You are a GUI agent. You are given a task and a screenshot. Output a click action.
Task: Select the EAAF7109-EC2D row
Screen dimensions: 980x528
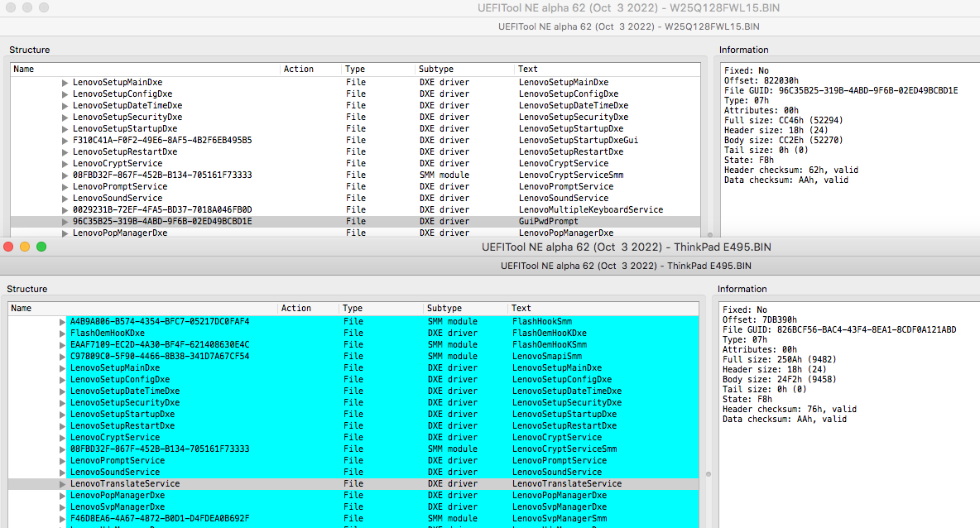pyautogui.click(x=353, y=344)
